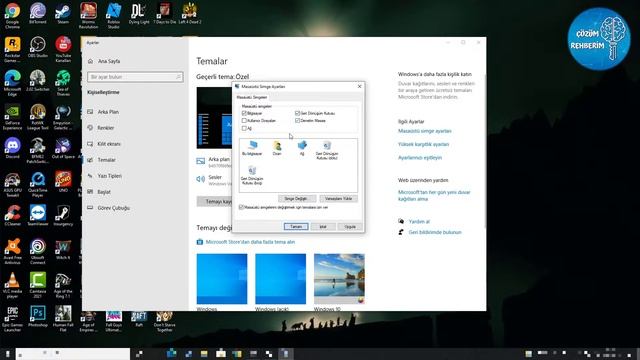Click the Varsayılanı Yükle button
Screen dimensions: 640x360
[x=338, y=198]
